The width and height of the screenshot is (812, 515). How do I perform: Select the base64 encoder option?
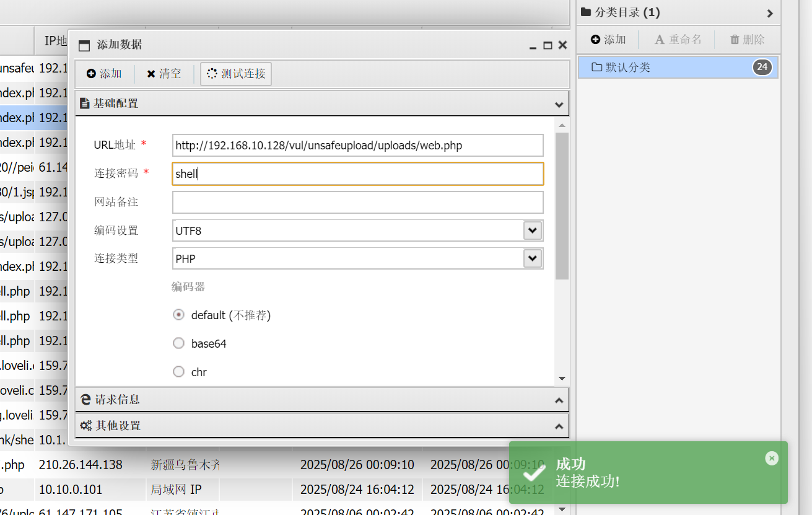click(179, 343)
